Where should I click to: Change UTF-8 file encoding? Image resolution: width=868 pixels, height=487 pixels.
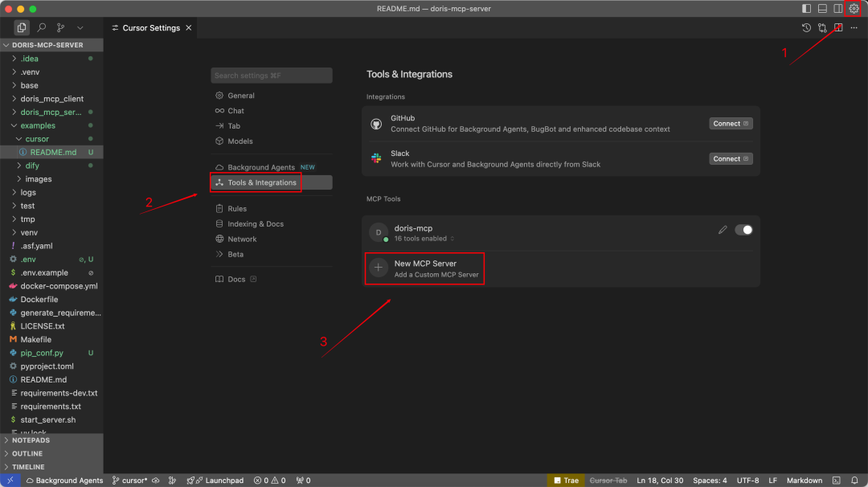point(747,481)
